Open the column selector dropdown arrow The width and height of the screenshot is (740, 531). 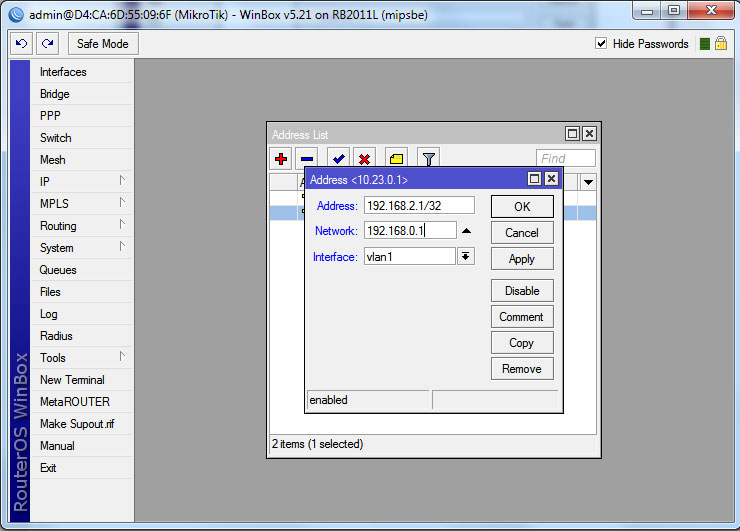click(x=588, y=182)
